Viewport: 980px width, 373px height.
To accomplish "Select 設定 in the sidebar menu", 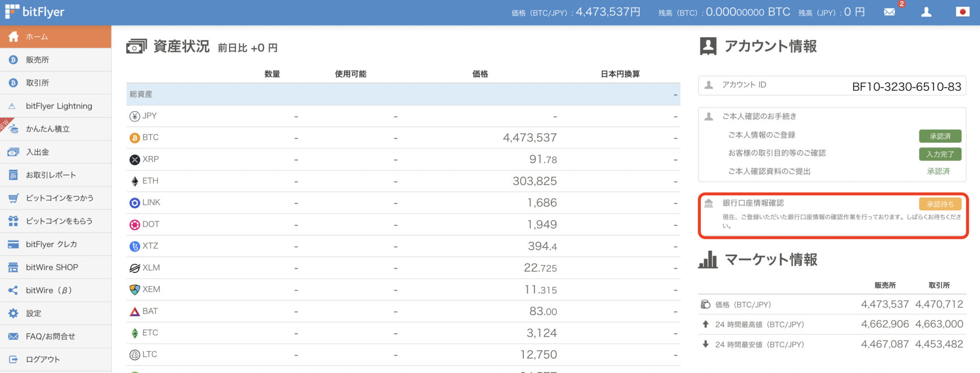I will 56,313.
